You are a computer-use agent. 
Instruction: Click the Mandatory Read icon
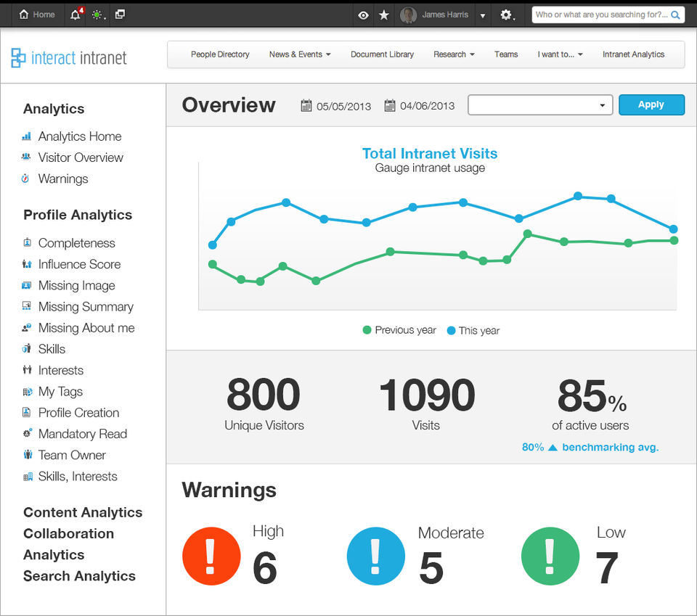click(x=28, y=433)
